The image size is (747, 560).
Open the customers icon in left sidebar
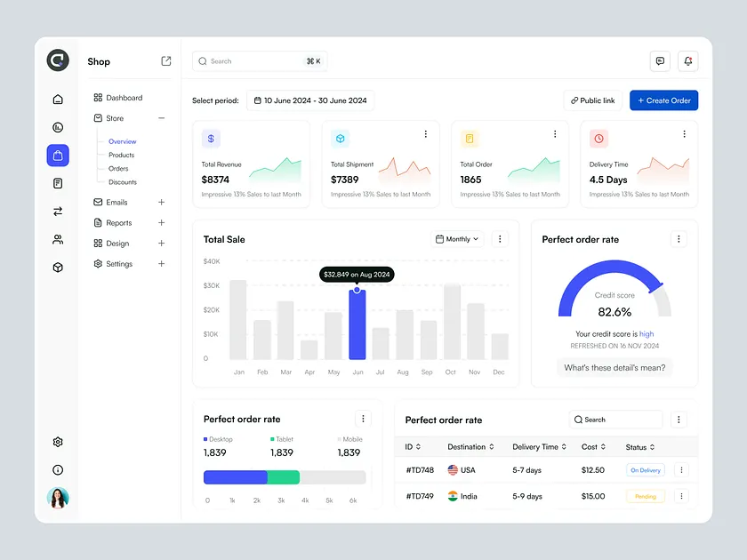(57, 239)
